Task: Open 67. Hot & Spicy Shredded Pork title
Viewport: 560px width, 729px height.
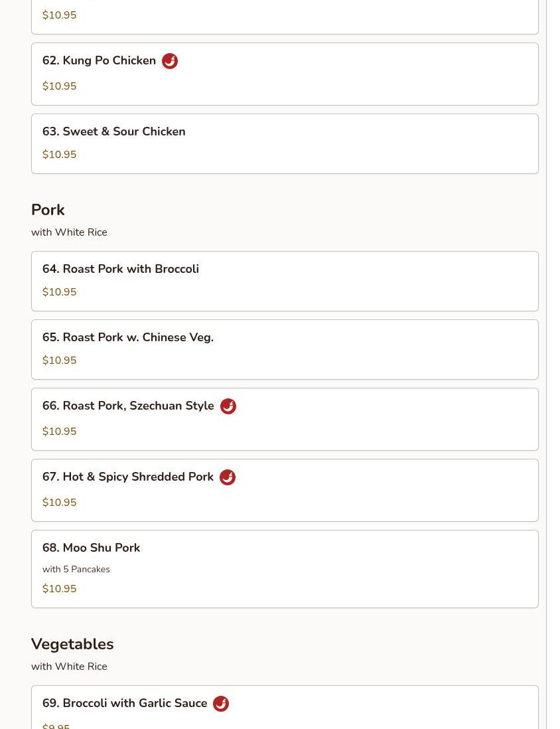Action: [x=128, y=477]
